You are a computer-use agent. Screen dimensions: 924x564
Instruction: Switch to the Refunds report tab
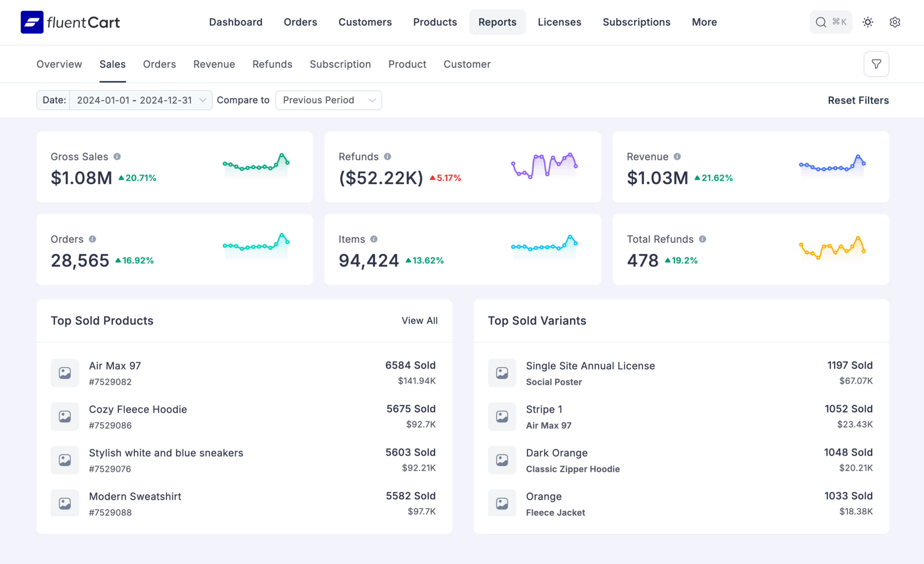click(x=273, y=64)
